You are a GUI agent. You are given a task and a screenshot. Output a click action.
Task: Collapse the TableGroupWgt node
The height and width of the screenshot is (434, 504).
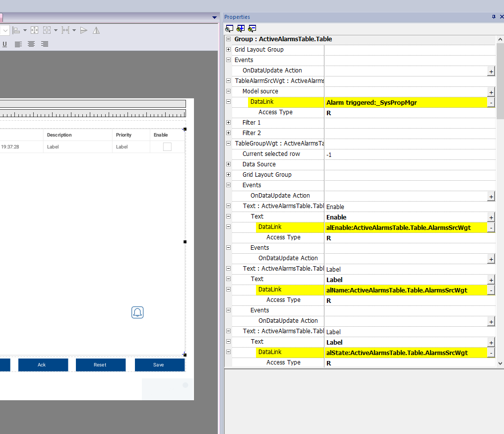228,144
